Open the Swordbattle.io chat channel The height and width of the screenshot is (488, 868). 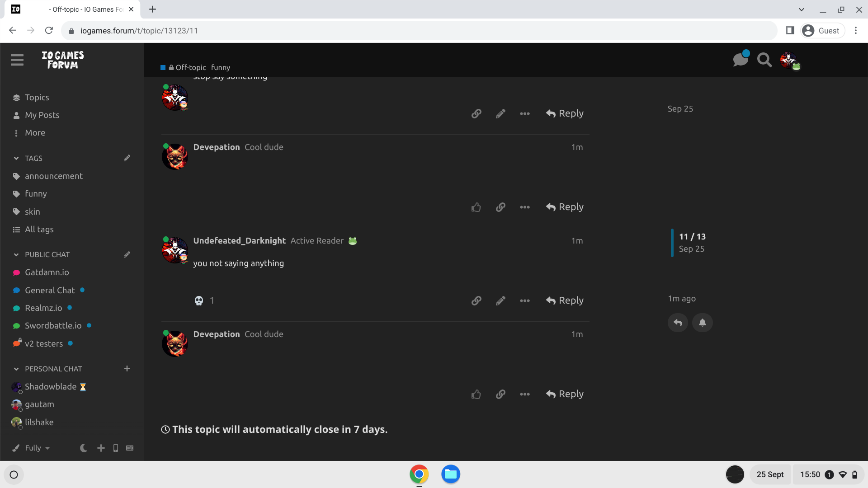pyautogui.click(x=53, y=325)
